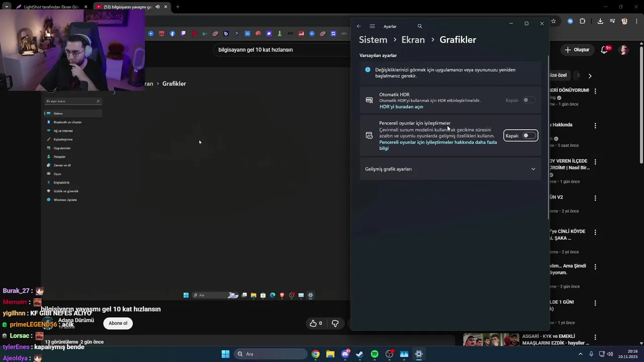Open Spotify from the taskbar
644x362 pixels.
(x=374, y=354)
